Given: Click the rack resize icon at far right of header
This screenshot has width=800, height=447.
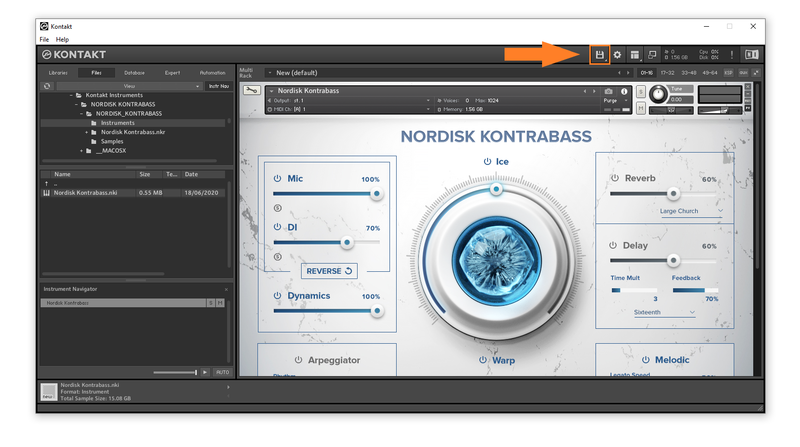Looking at the screenshot, I should [756, 73].
